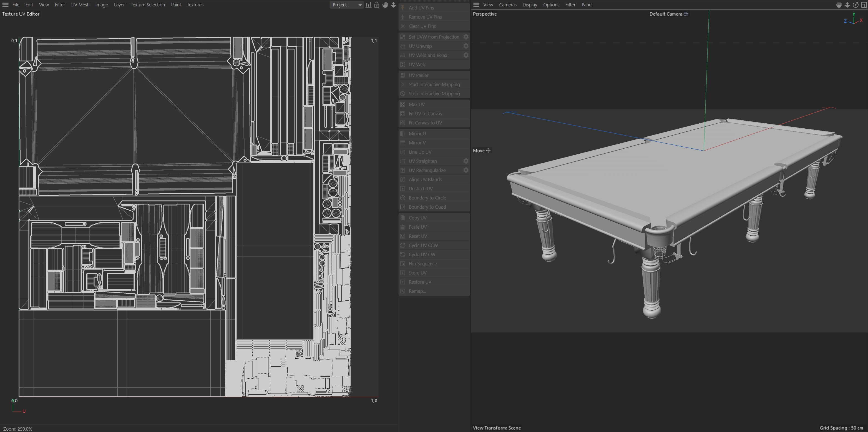Open the UV Mesh menu
The height and width of the screenshot is (432, 868).
pyautogui.click(x=80, y=5)
